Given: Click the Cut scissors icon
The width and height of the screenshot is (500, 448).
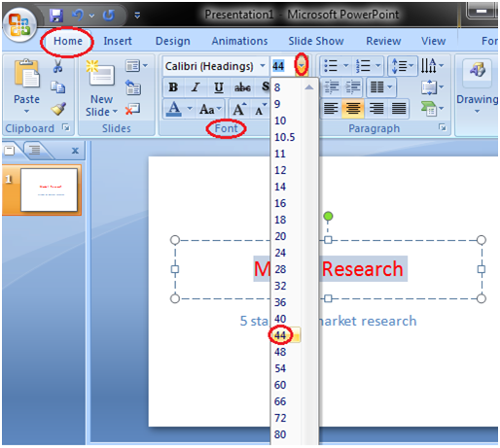Looking at the screenshot, I should [57, 66].
